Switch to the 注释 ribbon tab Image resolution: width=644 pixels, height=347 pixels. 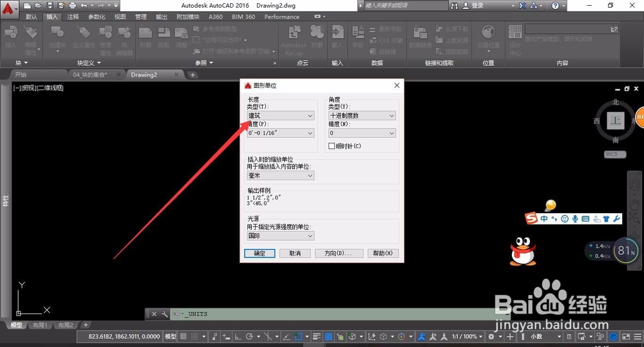(x=73, y=17)
